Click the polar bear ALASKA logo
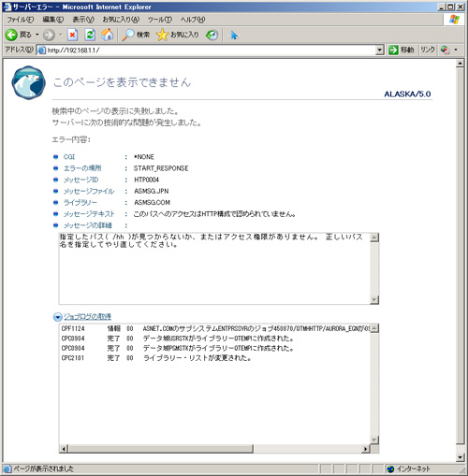This screenshot has height=476, width=468. (x=28, y=82)
